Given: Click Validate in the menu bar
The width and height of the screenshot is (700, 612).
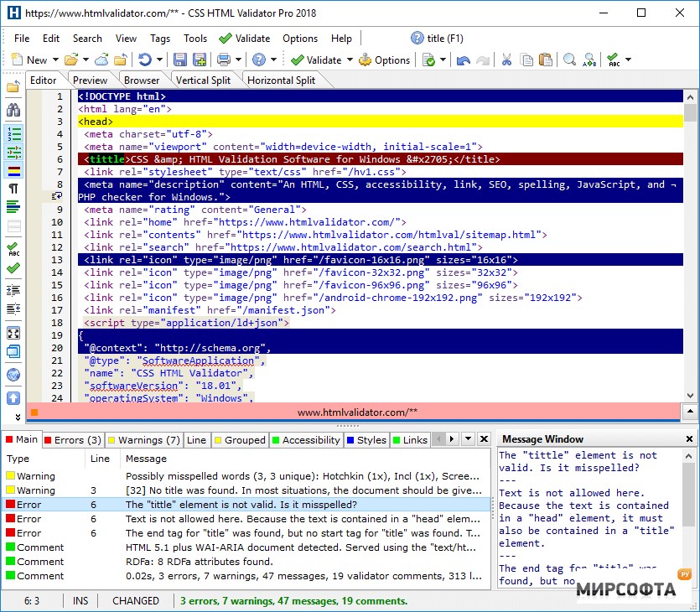Looking at the screenshot, I should [245, 39].
